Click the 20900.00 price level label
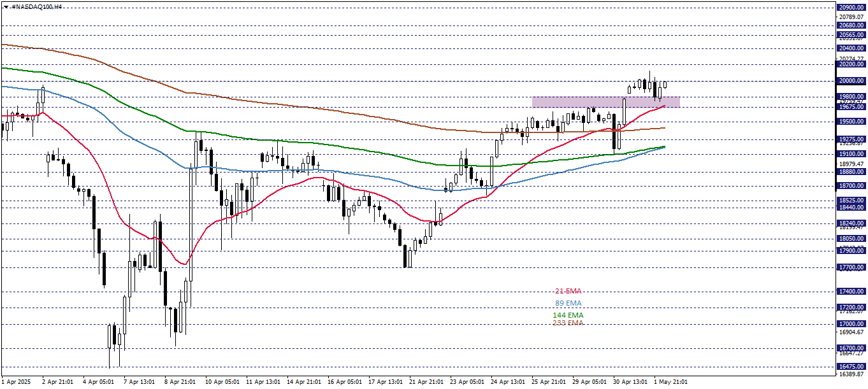Viewport: 868px width, 389px height. [851, 7]
